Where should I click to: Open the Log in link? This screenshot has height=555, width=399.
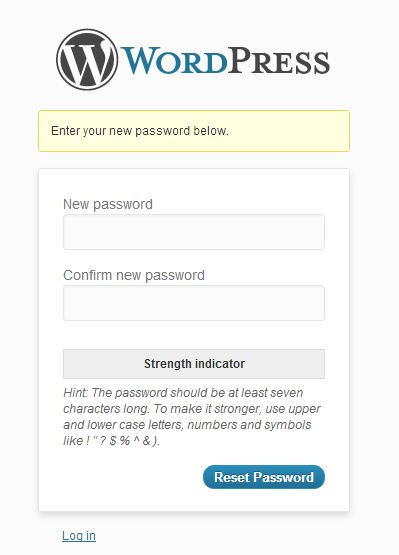[79, 536]
